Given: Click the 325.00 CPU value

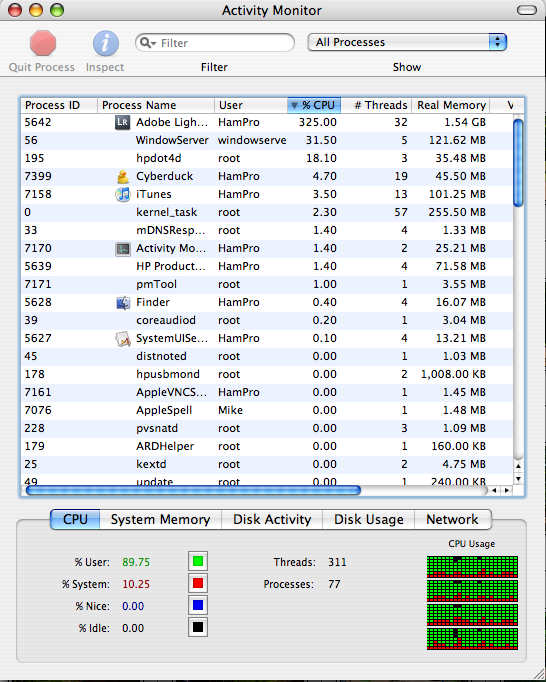Looking at the screenshot, I should pyautogui.click(x=318, y=122).
